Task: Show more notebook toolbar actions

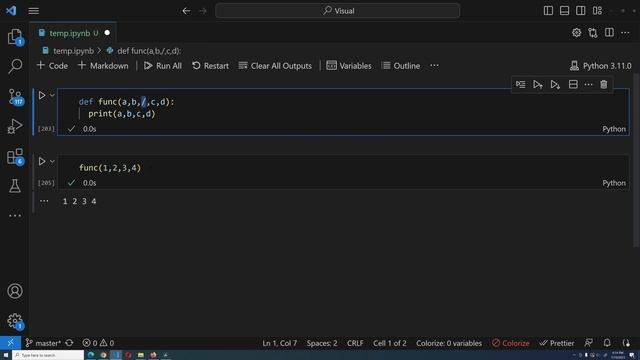Action: pos(434,66)
